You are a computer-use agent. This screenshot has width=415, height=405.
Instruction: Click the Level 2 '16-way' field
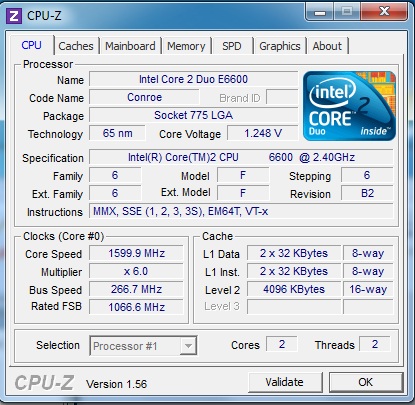coord(368,289)
